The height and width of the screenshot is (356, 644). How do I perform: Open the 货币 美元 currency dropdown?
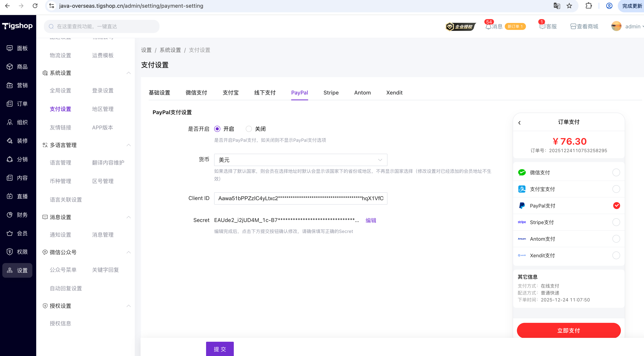coord(301,160)
